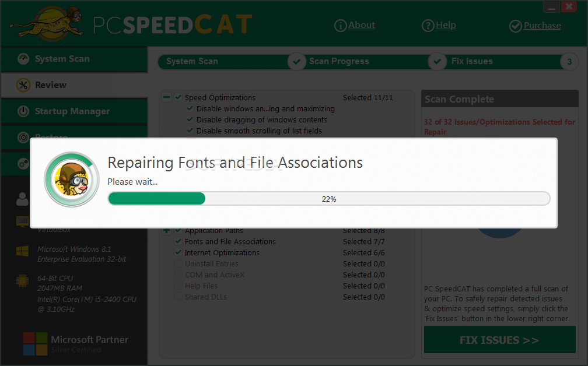Click the System Scan gauge icon
This screenshot has width=588, height=366.
23,59
